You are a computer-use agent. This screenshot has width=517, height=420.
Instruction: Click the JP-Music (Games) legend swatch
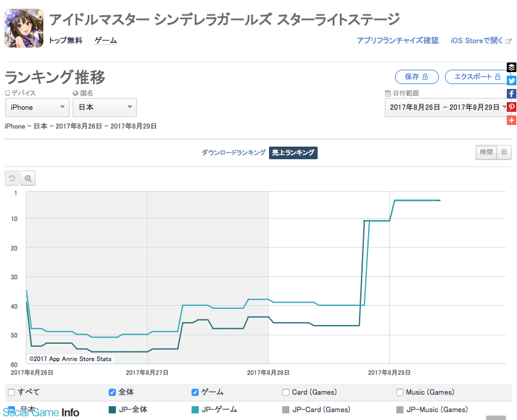400,410
